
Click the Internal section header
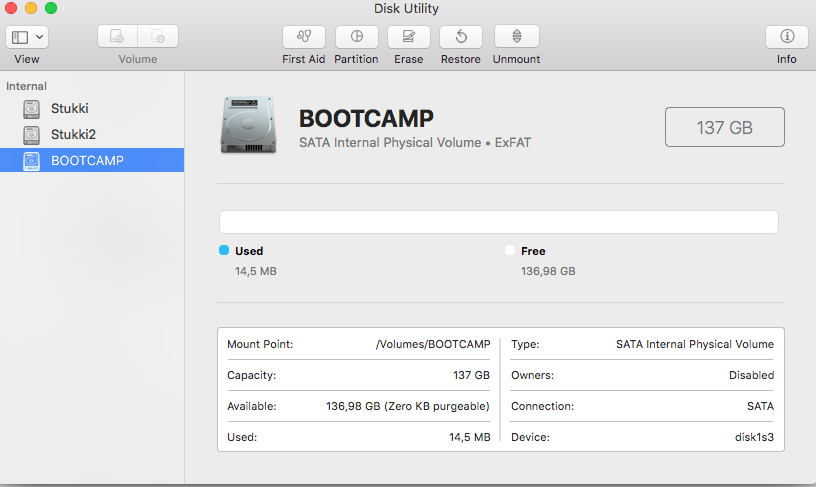pyautogui.click(x=27, y=87)
